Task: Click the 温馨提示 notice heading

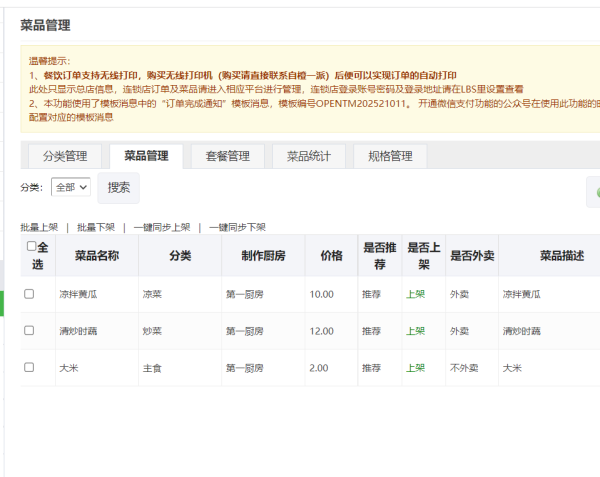Action: tap(49, 61)
